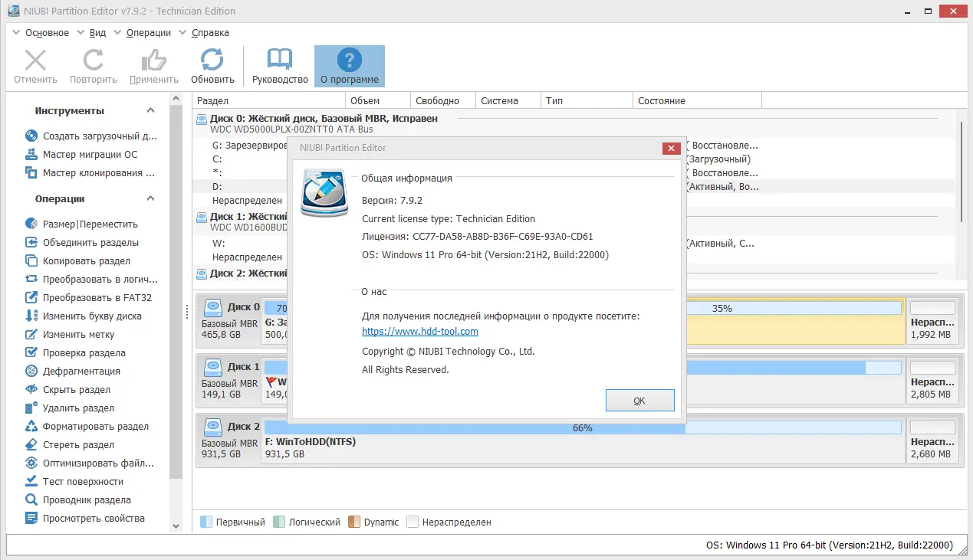Choose Объединить разделы operation
This screenshot has height=560, width=973.
pyautogui.click(x=82, y=243)
